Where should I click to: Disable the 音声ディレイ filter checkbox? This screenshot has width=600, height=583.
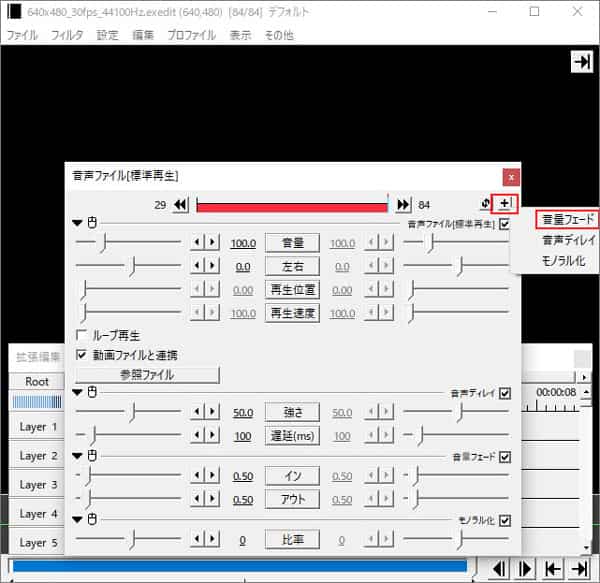pos(505,393)
